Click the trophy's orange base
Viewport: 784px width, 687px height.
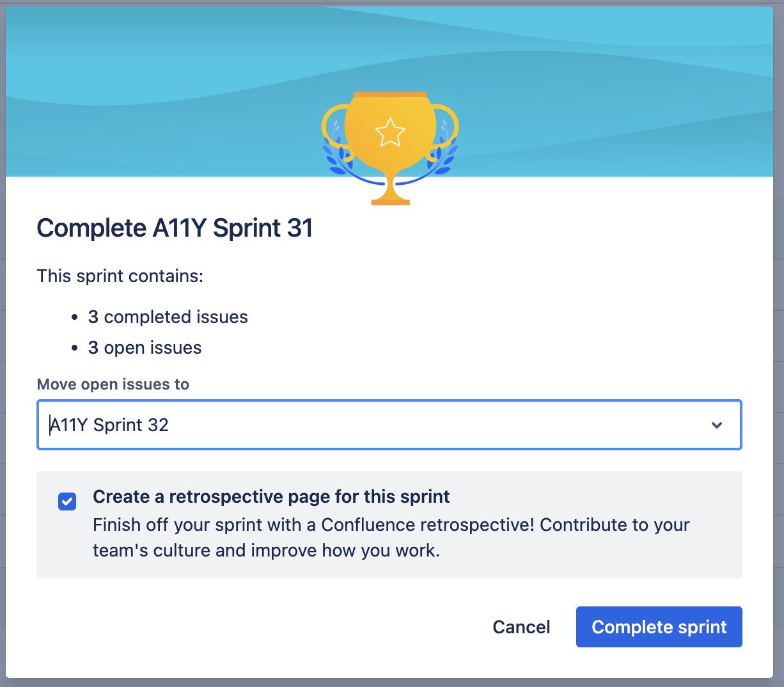click(x=390, y=201)
